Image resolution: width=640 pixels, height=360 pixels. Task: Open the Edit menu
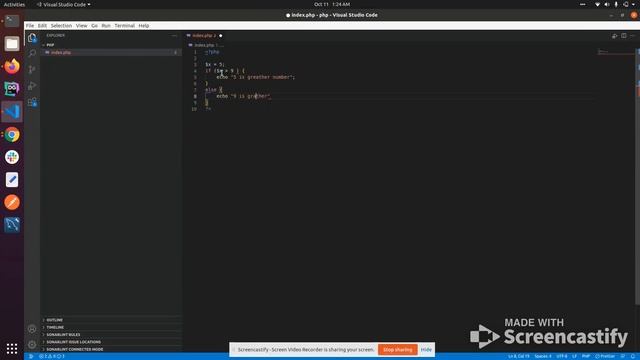click(x=42, y=25)
